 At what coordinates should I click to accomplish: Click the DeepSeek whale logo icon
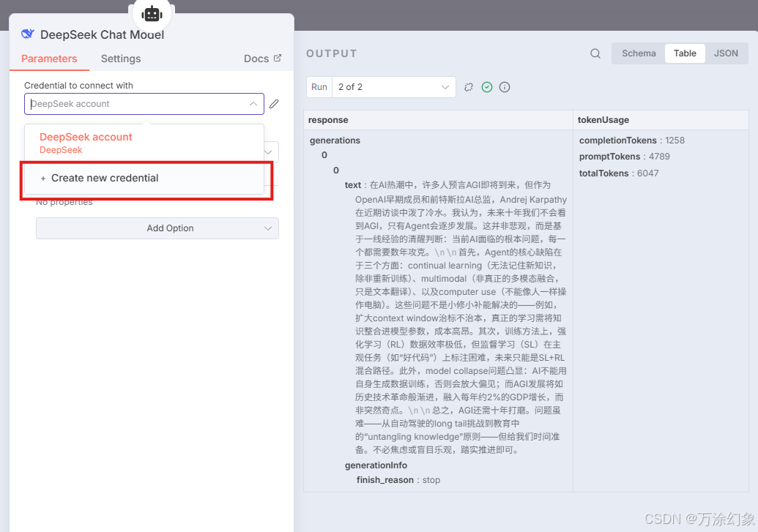coord(28,34)
